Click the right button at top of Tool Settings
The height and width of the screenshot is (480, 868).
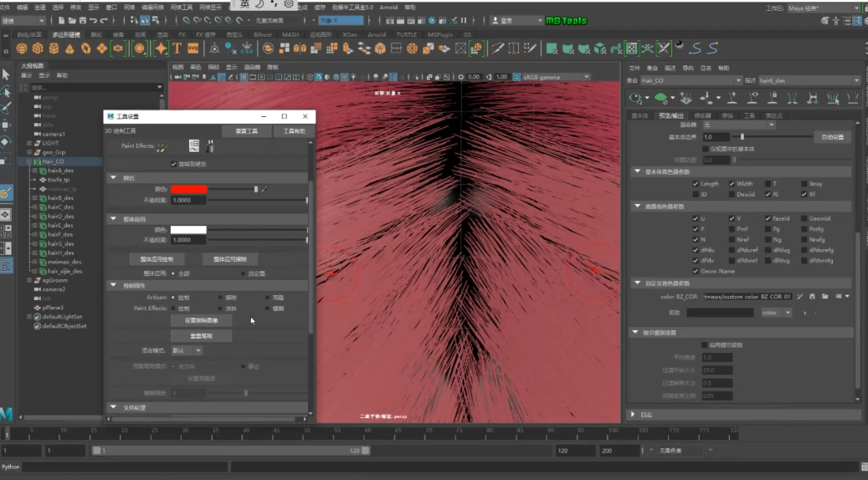point(294,131)
